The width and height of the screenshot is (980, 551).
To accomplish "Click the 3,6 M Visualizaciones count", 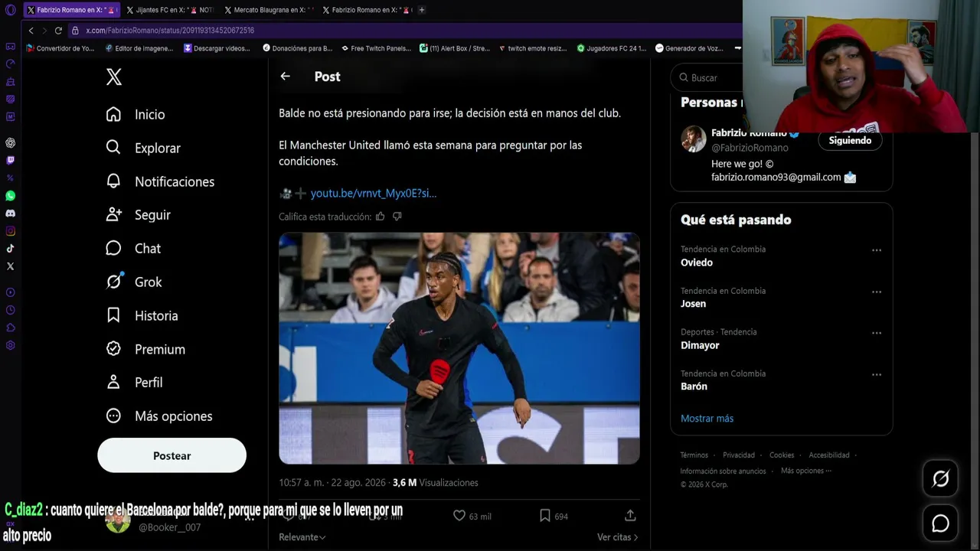I will tap(435, 483).
